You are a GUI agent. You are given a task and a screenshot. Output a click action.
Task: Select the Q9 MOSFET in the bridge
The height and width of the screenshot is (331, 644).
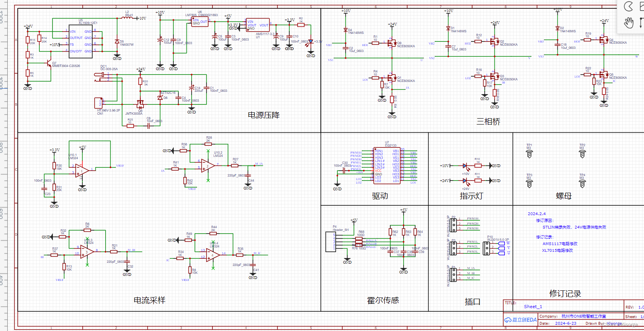pos(392,43)
